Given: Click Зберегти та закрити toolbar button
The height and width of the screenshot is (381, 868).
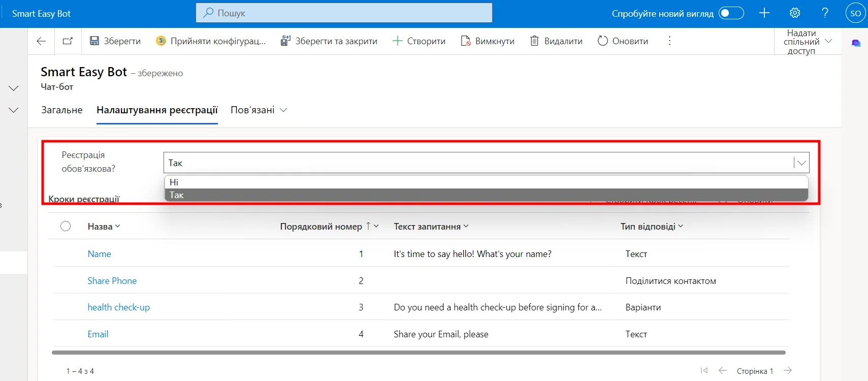Looking at the screenshot, I should [329, 41].
